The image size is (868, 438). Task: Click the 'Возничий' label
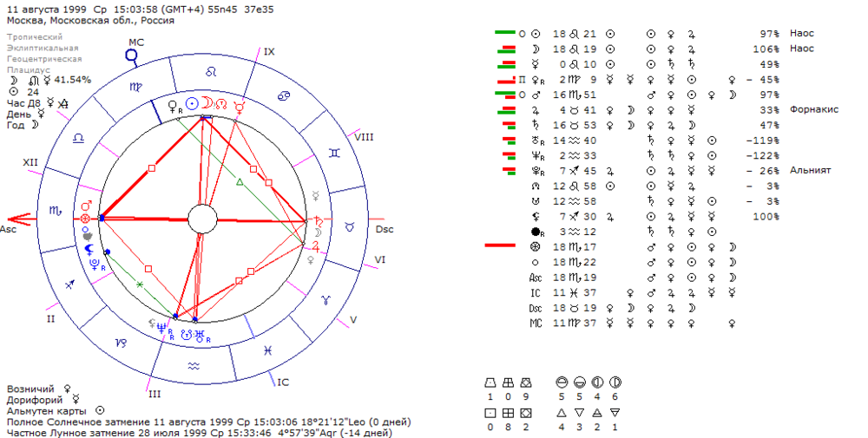coord(30,389)
